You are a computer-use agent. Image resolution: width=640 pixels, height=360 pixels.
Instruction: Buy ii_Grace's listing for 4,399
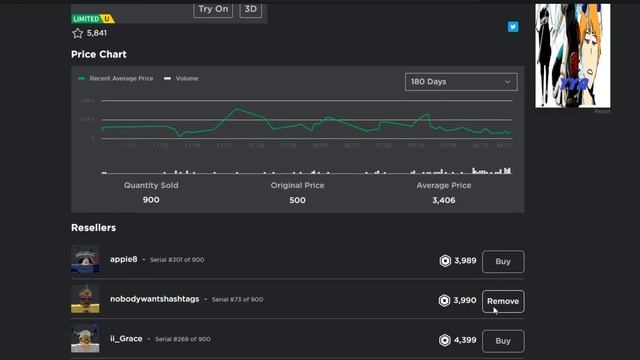(x=503, y=341)
